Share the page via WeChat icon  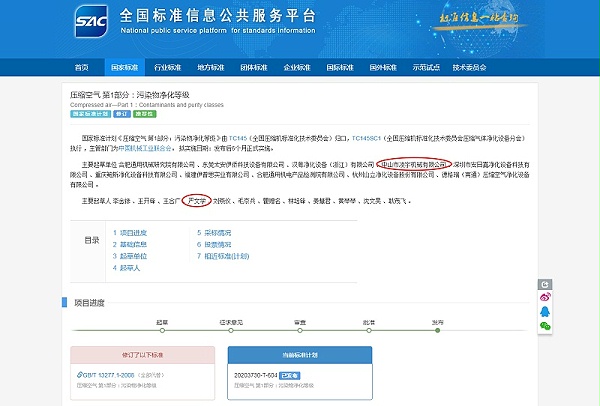[x=545, y=326]
